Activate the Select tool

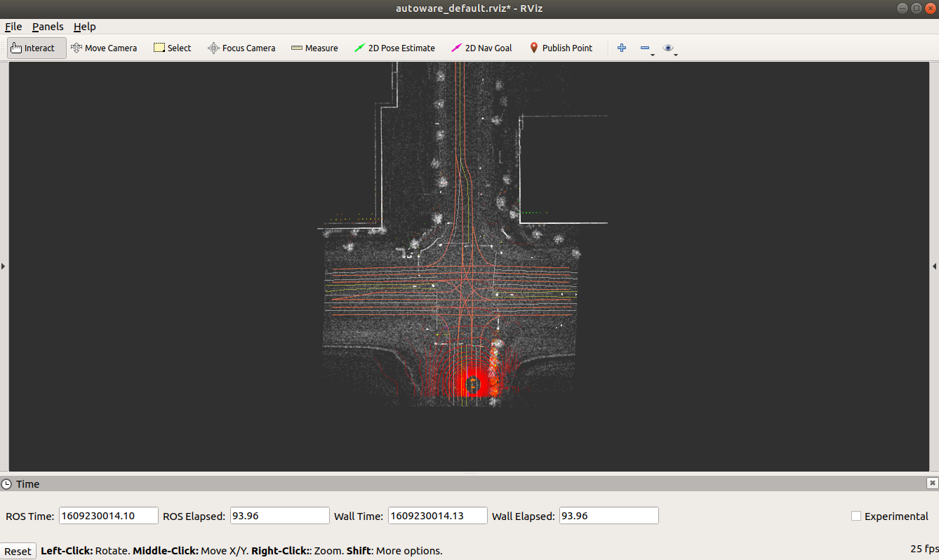(172, 48)
